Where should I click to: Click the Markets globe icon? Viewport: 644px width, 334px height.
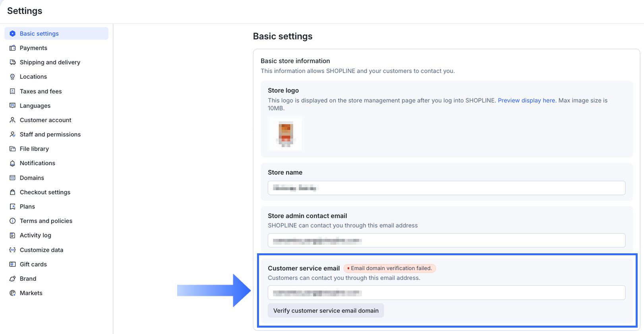pos(12,293)
